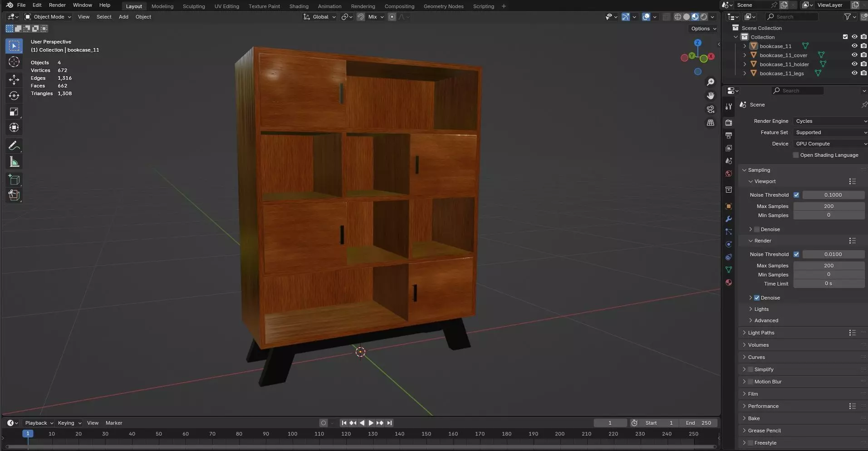The width and height of the screenshot is (868, 451).
Task: Jump to the timeline end frame
Action: coord(389,423)
